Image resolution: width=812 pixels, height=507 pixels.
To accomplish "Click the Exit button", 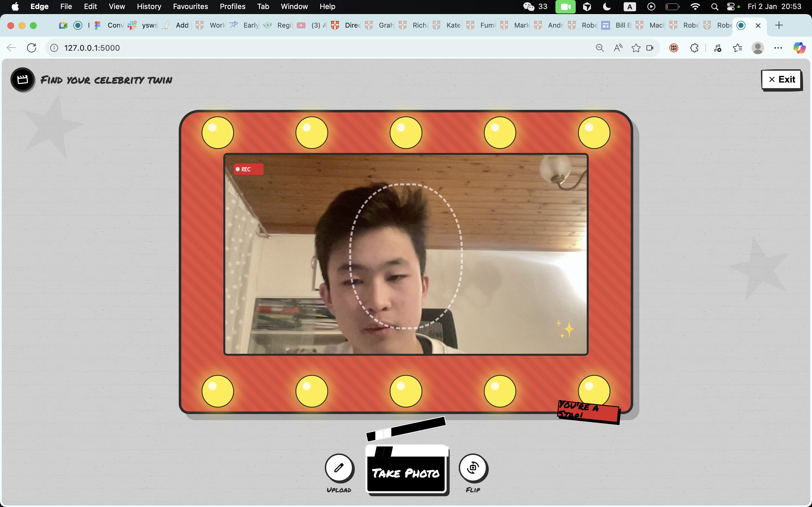I will (x=782, y=79).
